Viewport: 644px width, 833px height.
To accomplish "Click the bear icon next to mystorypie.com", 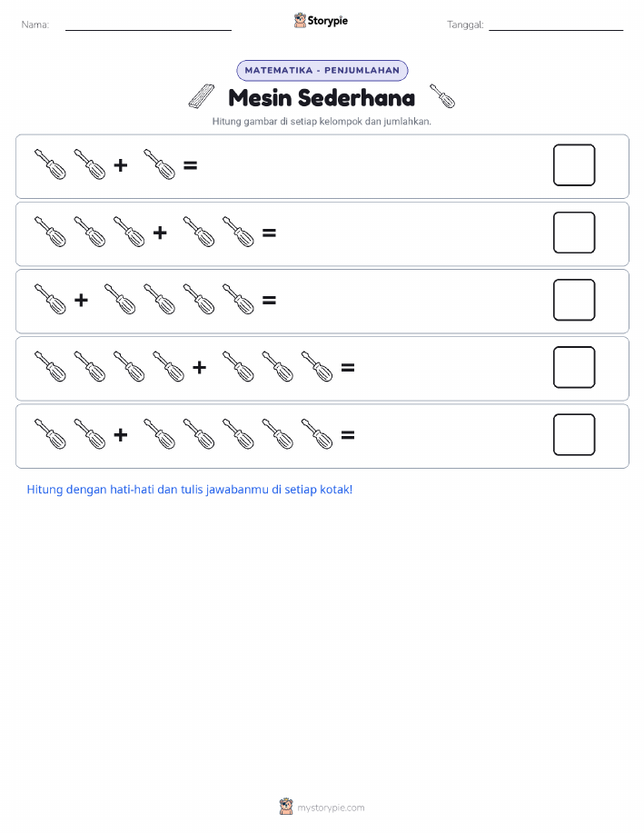I will point(286,807).
